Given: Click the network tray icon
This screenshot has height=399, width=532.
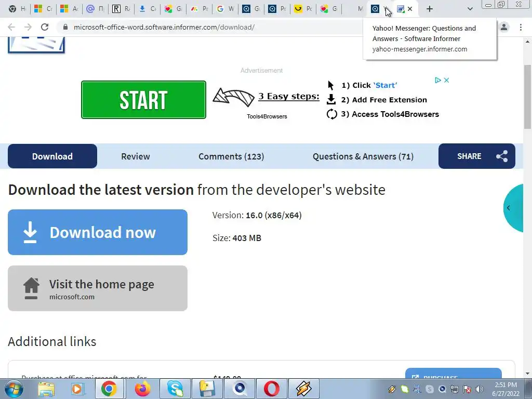Looking at the screenshot, I should click(x=455, y=389).
